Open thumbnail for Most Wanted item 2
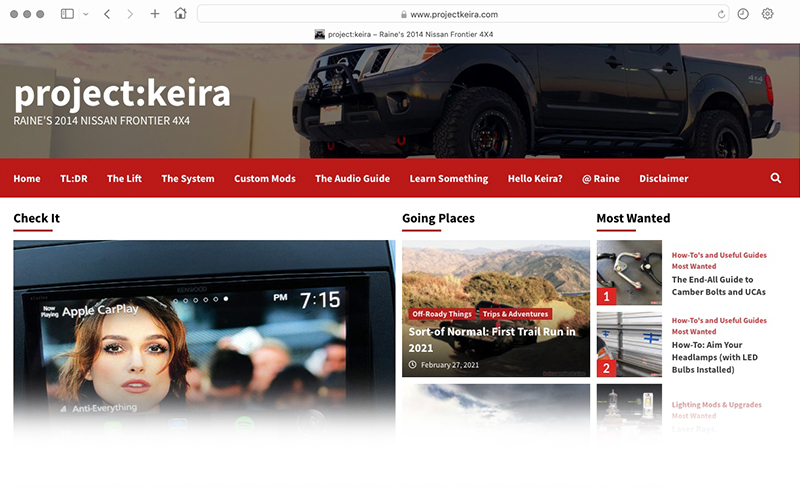This screenshot has height=489, width=800. (629, 345)
